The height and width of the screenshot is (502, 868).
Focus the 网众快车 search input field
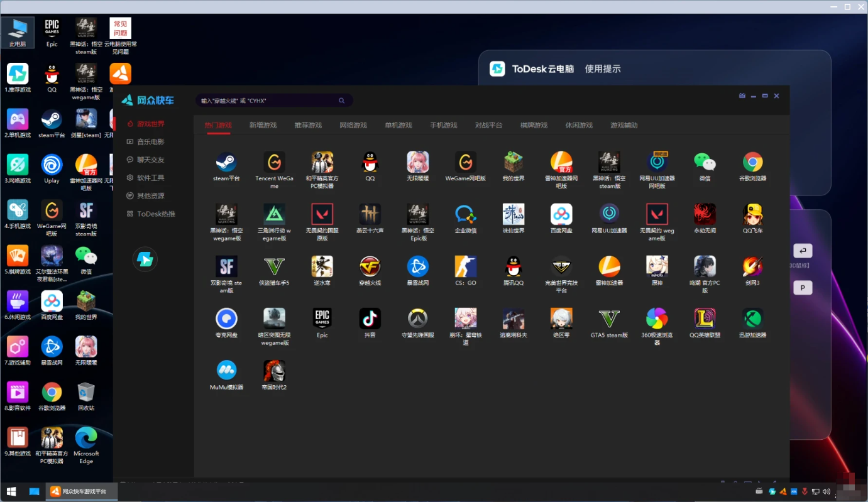[x=274, y=101]
